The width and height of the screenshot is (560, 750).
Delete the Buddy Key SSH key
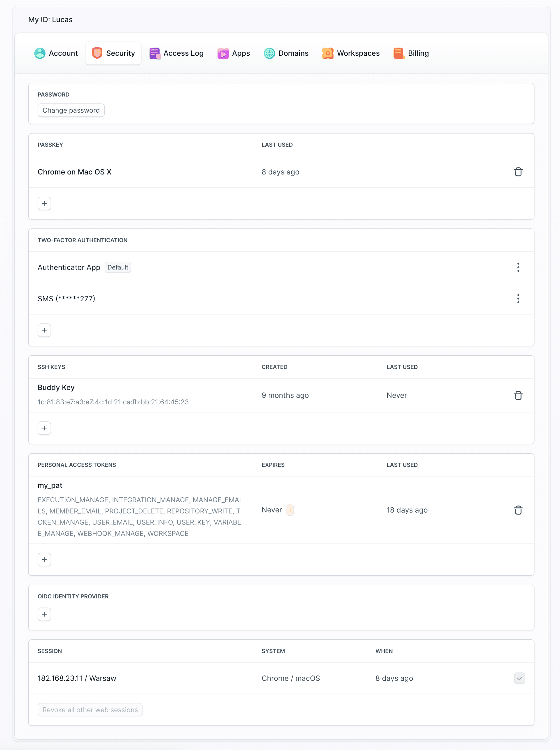[518, 395]
